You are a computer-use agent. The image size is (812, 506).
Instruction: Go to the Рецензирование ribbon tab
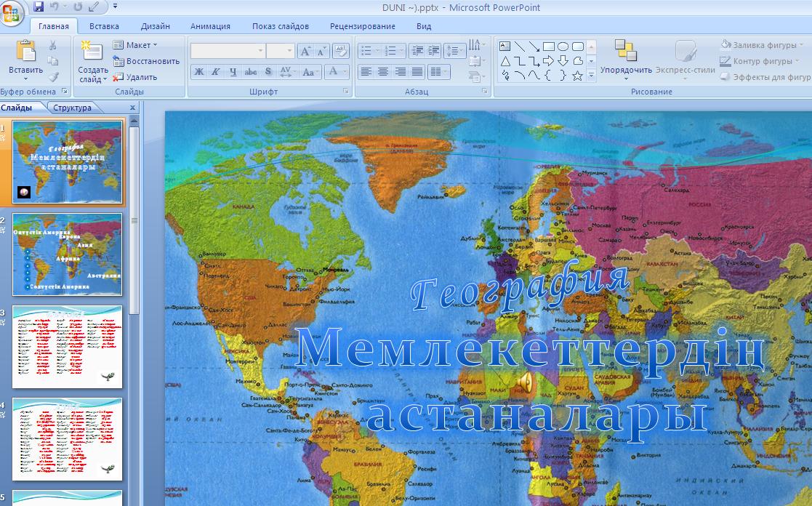click(363, 26)
